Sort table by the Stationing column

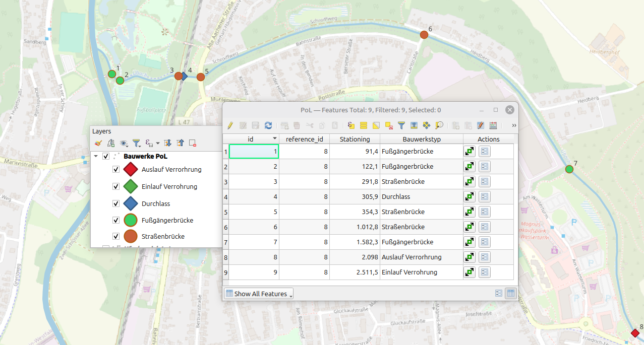click(x=355, y=139)
